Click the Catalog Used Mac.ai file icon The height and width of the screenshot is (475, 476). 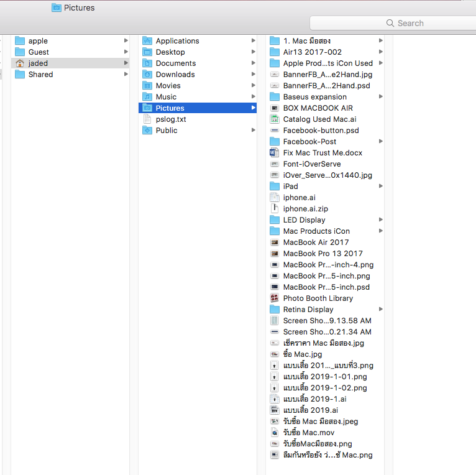[x=275, y=119]
